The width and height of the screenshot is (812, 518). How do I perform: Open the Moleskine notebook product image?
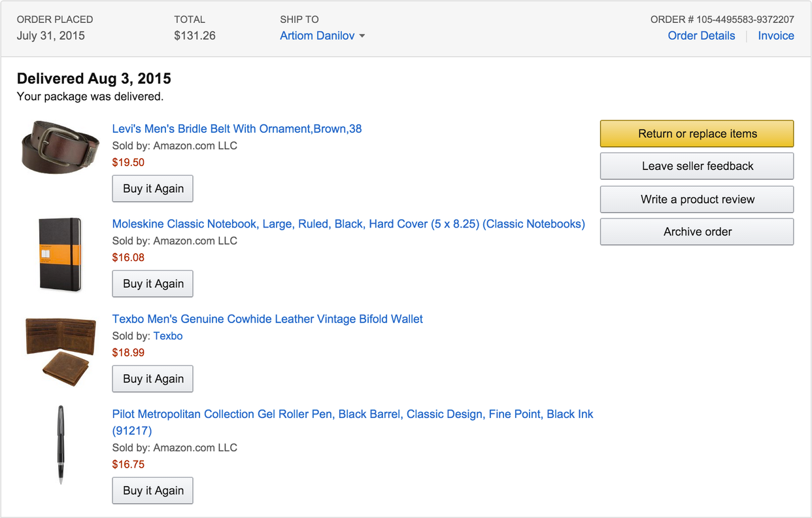(x=60, y=254)
